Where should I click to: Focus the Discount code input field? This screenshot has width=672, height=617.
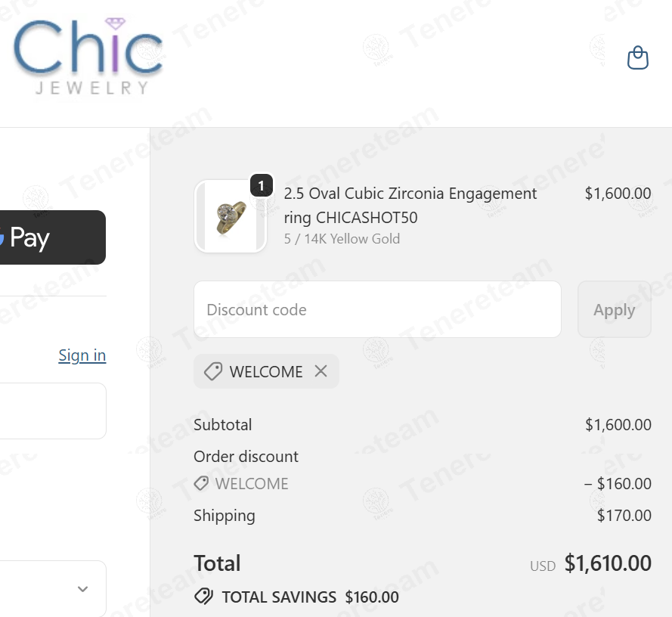377,309
